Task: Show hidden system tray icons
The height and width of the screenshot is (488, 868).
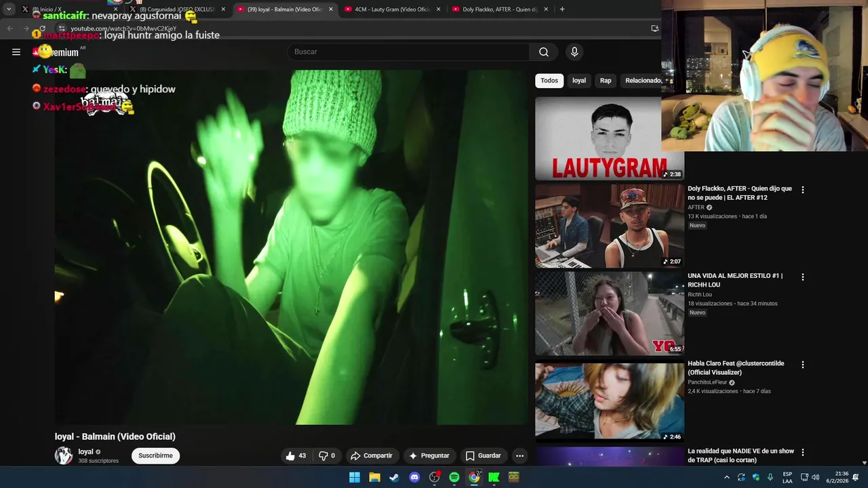Action: tap(727, 477)
